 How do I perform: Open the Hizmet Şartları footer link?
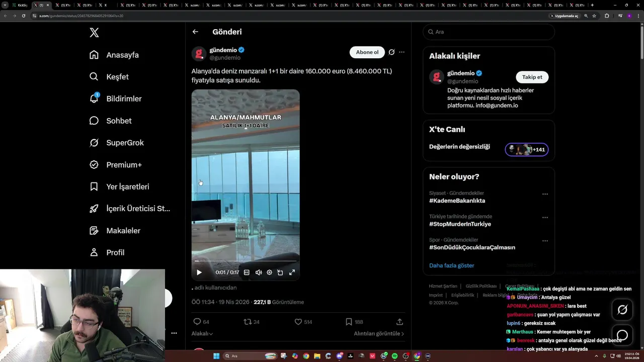pos(443,286)
